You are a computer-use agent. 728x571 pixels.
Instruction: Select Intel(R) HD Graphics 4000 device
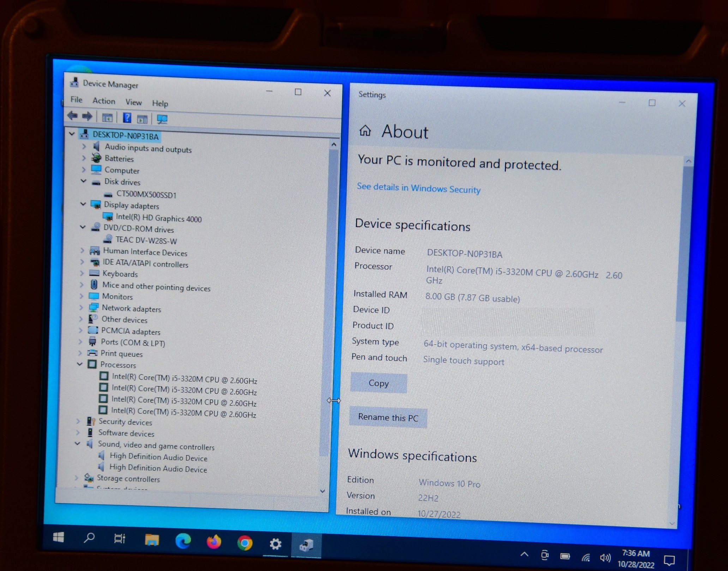(158, 218)
